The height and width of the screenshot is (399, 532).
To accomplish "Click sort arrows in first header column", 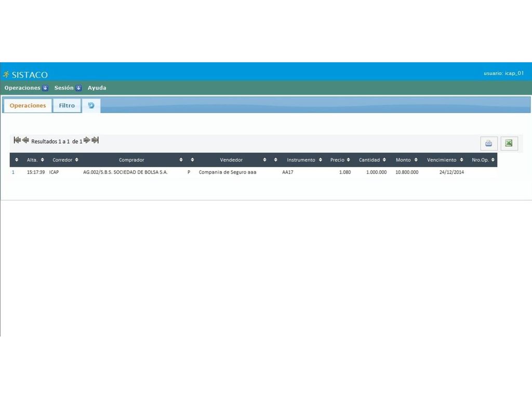I will (x=17, y=160).
